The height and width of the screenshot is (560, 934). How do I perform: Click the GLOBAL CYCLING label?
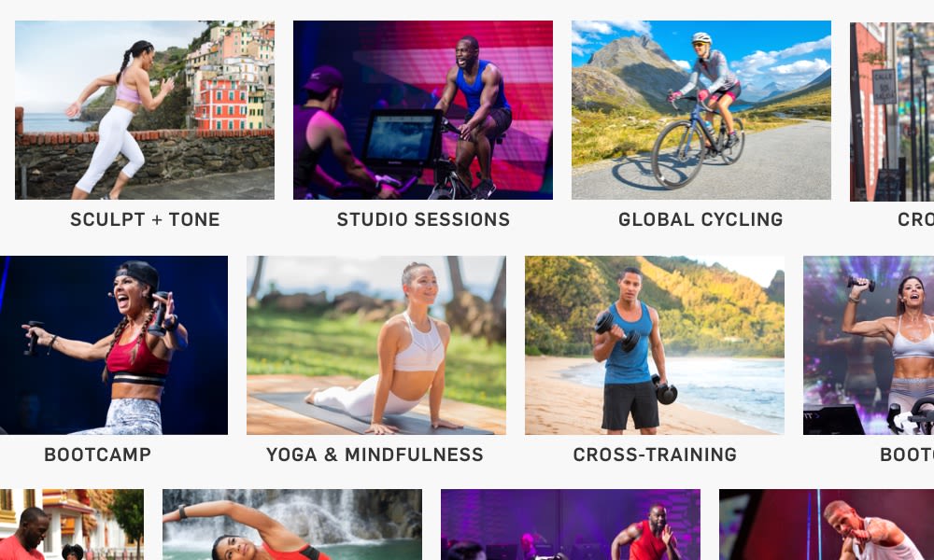(x=700, y=219)
